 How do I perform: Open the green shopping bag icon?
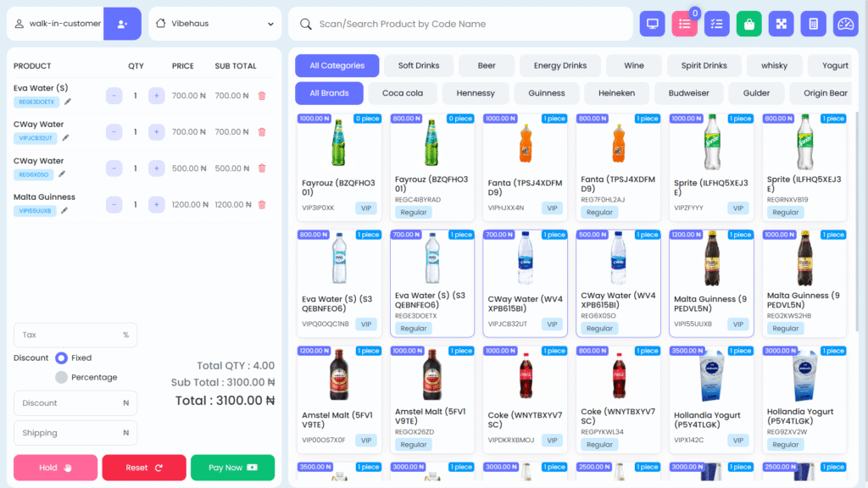(749, 24)
